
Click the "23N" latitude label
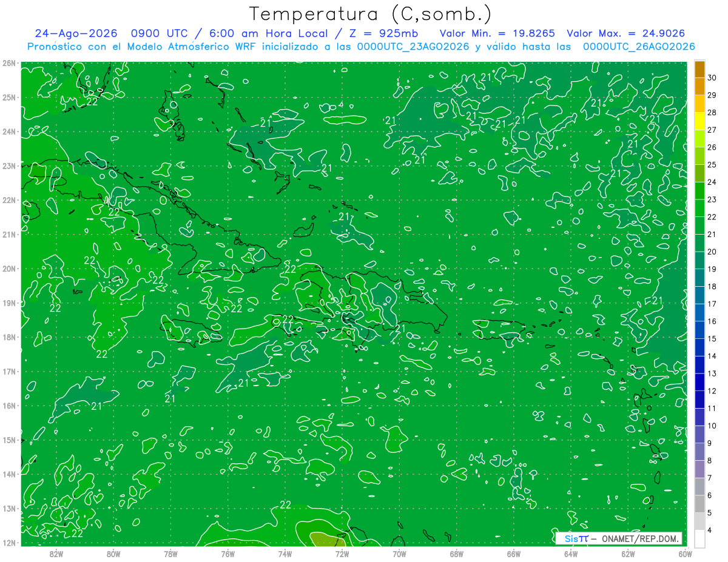point(8,166)
